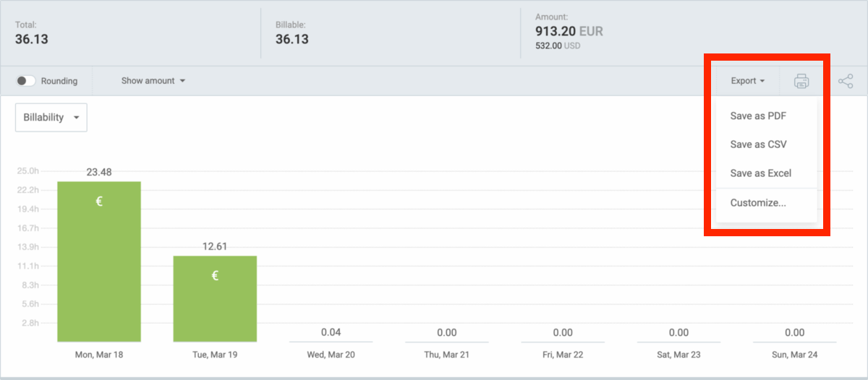The image size is (868, 380).
Task: Click the Mon, Mar 18 green bar
Action: pos(99,275)
